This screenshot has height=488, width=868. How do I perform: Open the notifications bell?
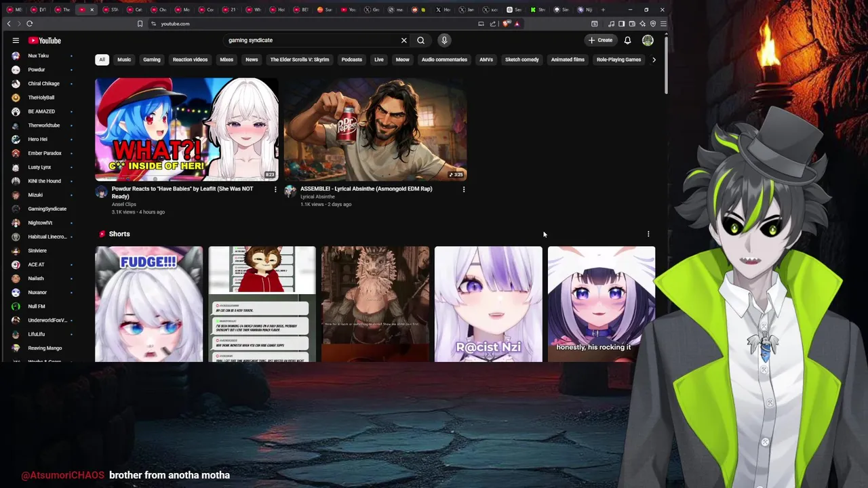[x=627, y=40]
